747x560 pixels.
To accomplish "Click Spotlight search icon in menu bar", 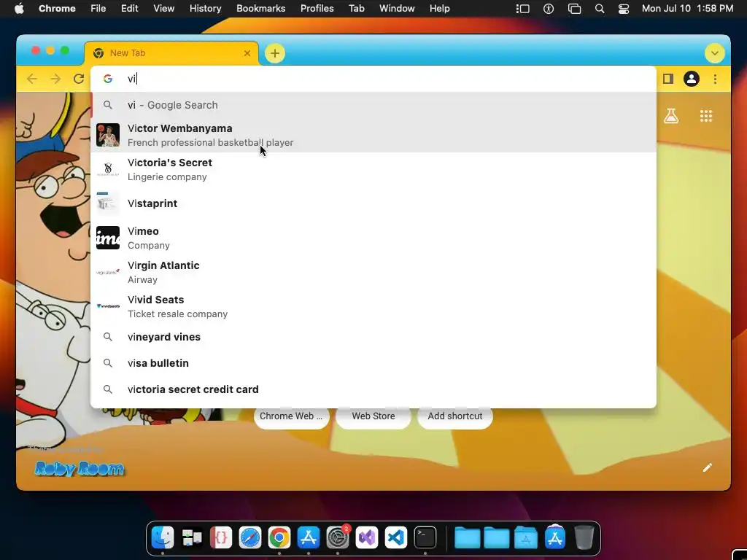I will point(600,9).
